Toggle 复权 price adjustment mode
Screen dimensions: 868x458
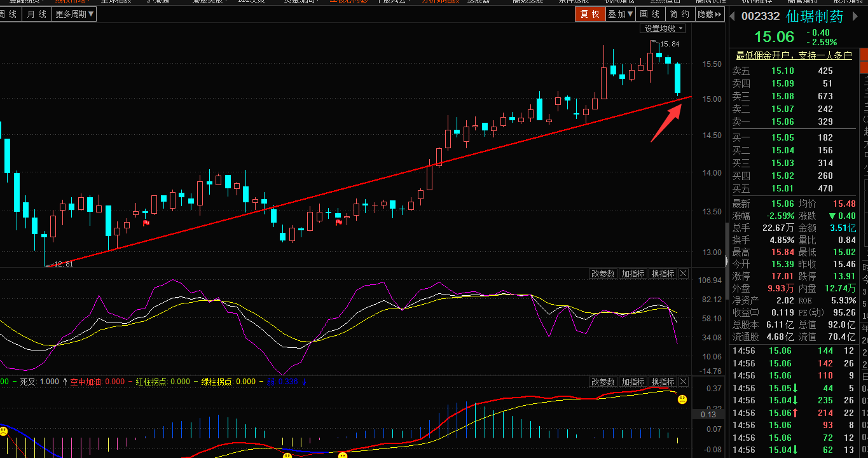click(589, 14)
